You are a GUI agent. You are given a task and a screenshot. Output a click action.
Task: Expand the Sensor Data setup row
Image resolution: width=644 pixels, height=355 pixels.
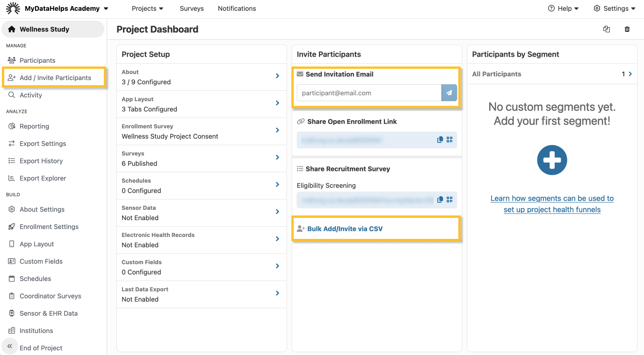(x=277, y=212)
